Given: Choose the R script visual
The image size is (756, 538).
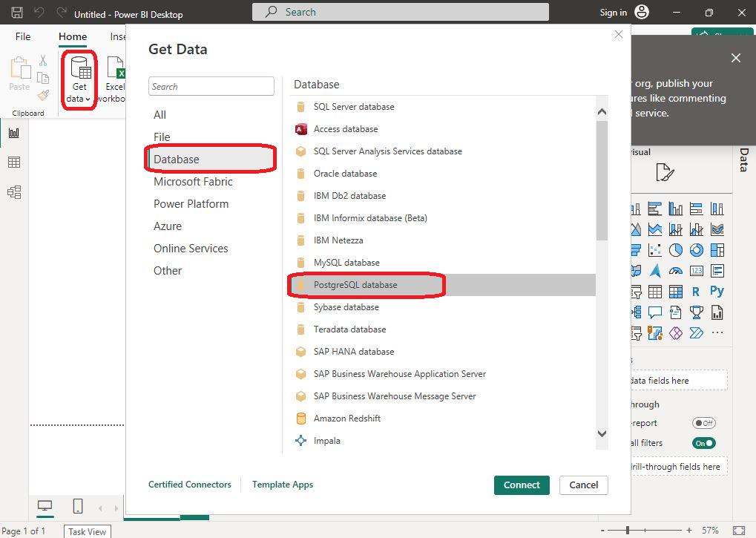Looking at the screenshot, I should [x=696, y=292].
